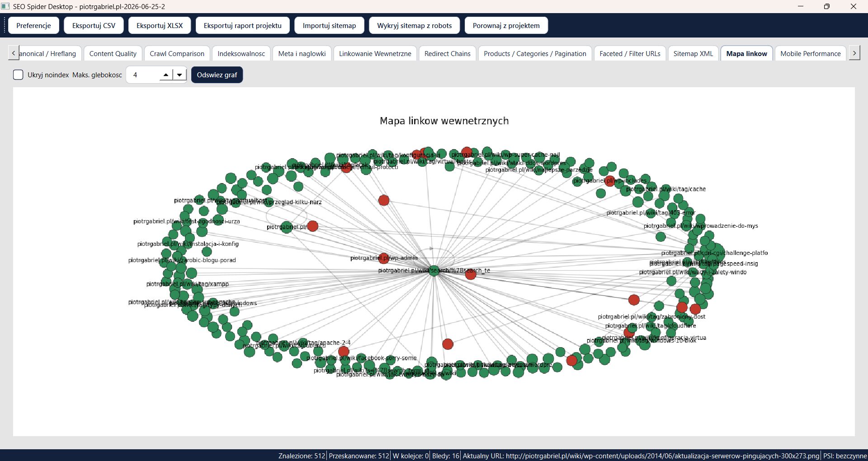Switch to Canonical / Hreflang tab
Viewport: 868px width, 461px height.
tap(50, 53)
